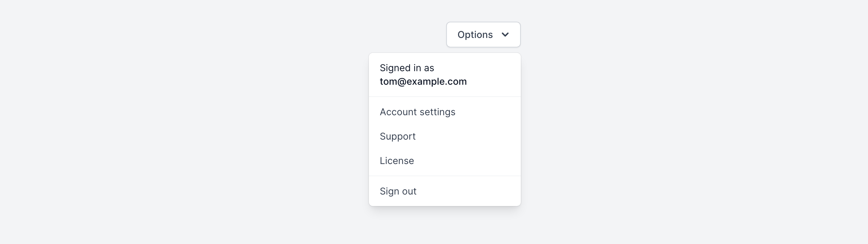This screenshot has width=868, height=244.
Task: Collapse the menu via the Options label
Action: pos(475,35)
